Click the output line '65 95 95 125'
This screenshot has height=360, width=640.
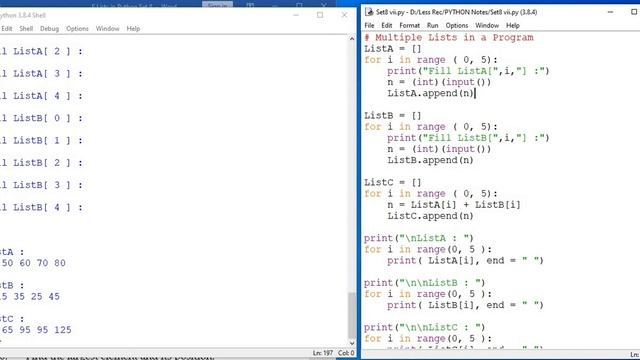[36, 330]
